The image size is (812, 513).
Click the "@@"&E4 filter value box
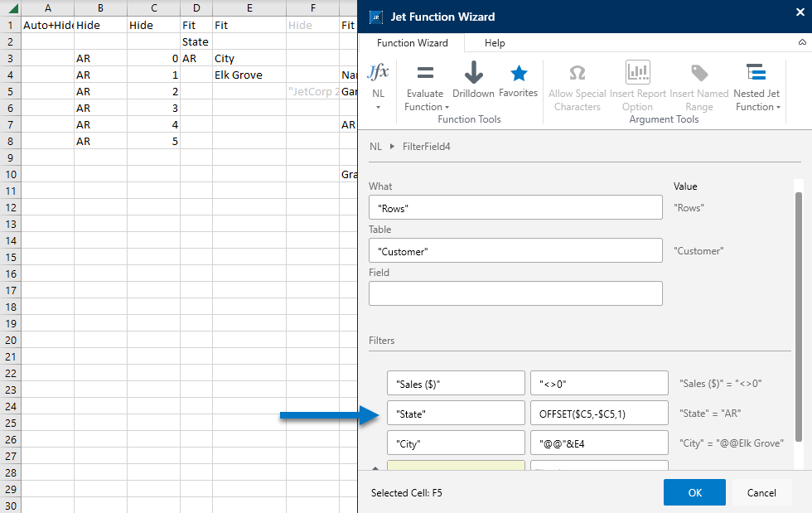pos(599,443)
